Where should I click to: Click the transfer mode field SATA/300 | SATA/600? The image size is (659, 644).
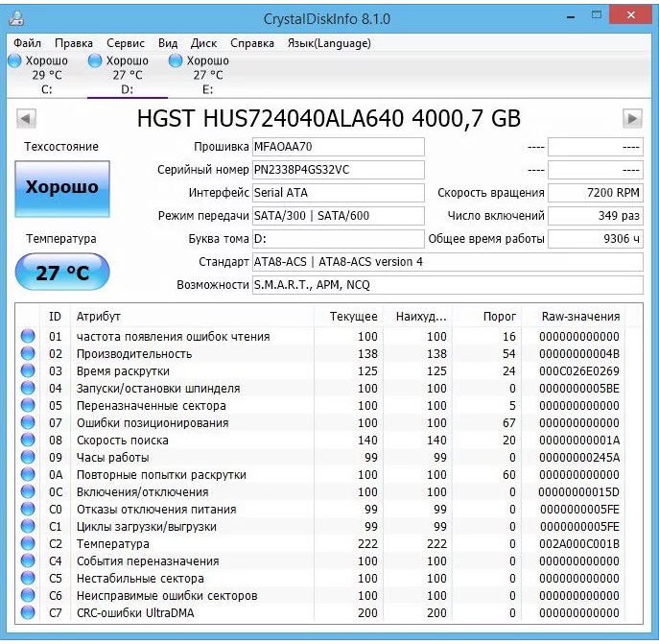pos(339,216)
